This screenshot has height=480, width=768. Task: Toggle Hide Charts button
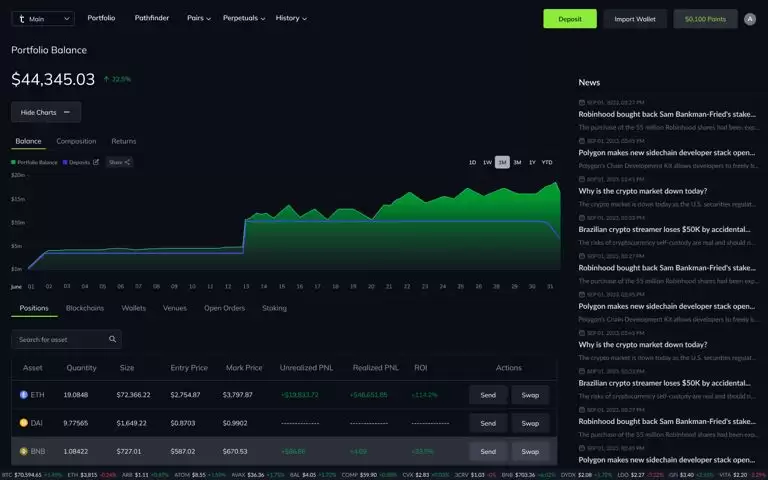click(x=46, y=112)
